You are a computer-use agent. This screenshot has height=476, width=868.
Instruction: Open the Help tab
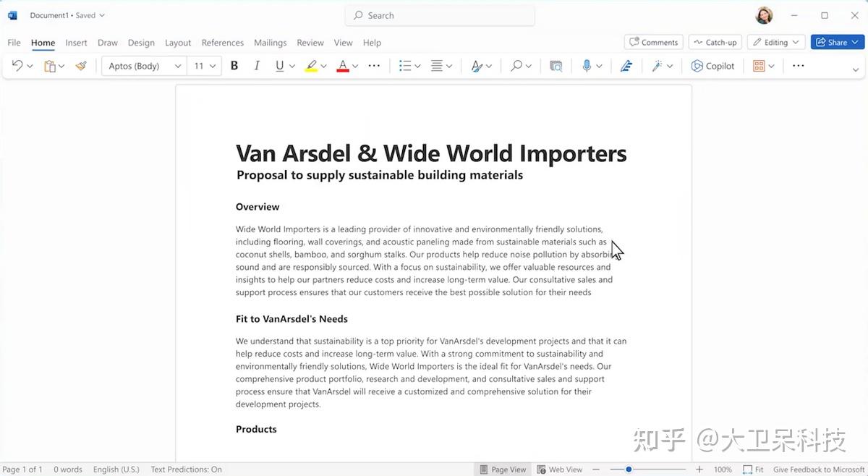pos(372,43)
